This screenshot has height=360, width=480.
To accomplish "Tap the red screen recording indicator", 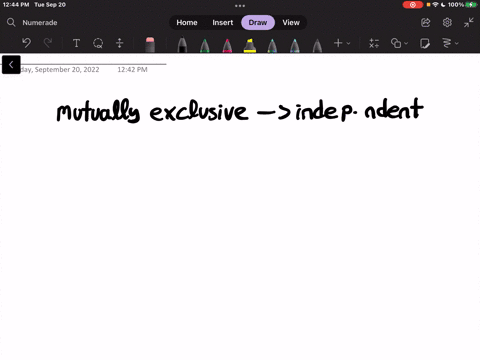I will (412, 5).
